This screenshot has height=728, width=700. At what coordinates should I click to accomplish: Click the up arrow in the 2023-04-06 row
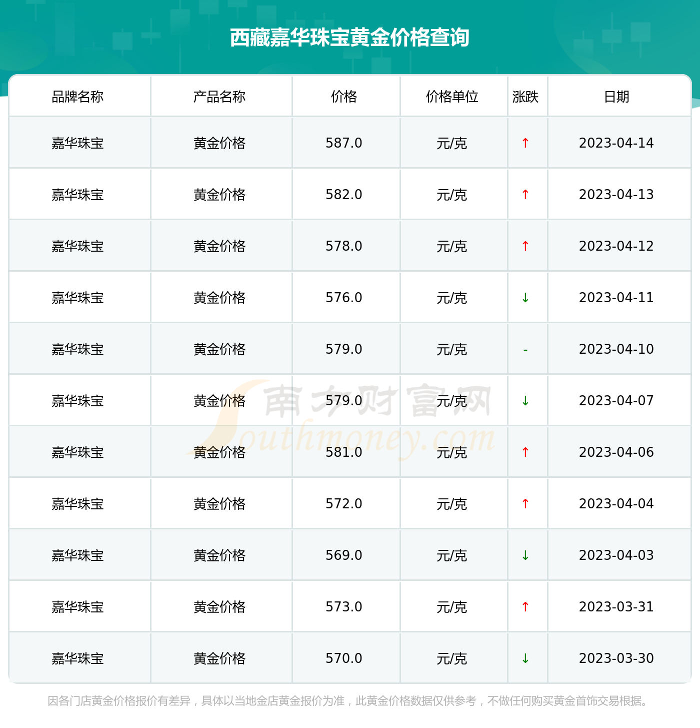click(525, 452)
